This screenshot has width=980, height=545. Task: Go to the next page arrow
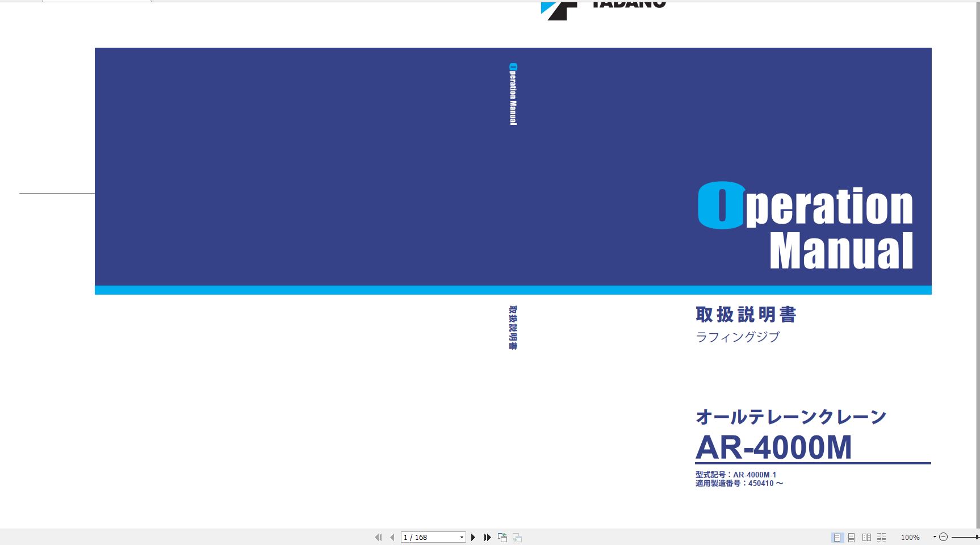(473, 537)
